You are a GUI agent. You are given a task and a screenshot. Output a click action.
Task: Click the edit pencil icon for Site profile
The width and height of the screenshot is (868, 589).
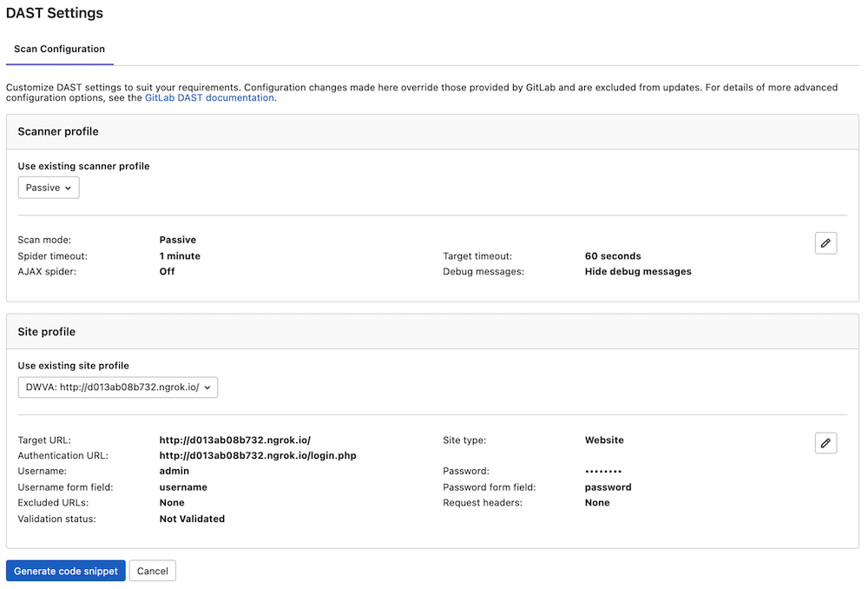(825, 443)
